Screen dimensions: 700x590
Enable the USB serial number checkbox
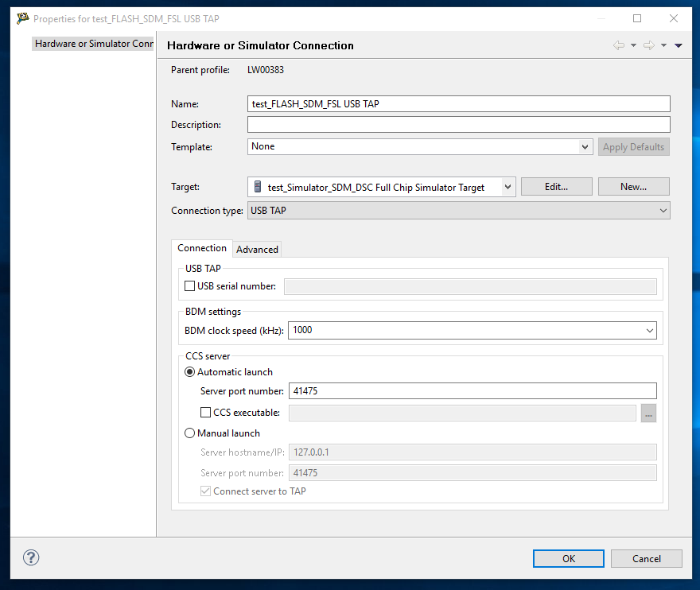[190, 286]
